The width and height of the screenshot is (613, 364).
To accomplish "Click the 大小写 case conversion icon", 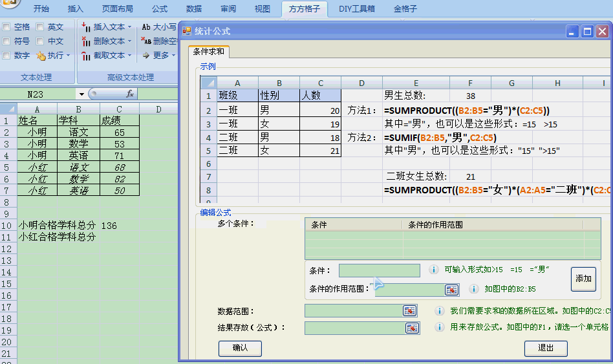I will (146, 27).
